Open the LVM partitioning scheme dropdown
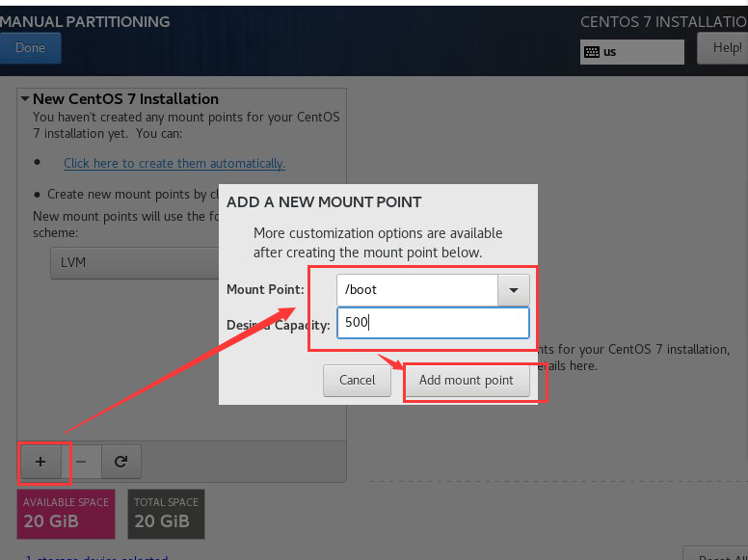This screenshot has width=748, height=560. [135, 262]
